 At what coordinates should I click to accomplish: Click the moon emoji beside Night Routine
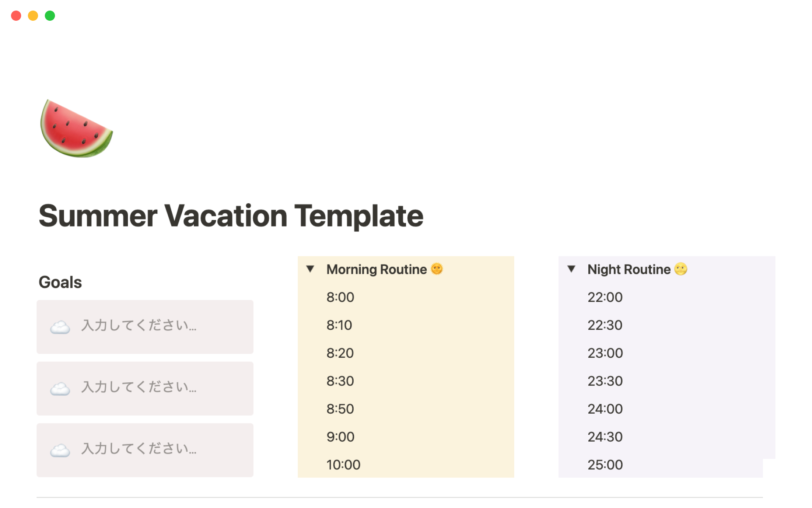click(x=681, y=269)
